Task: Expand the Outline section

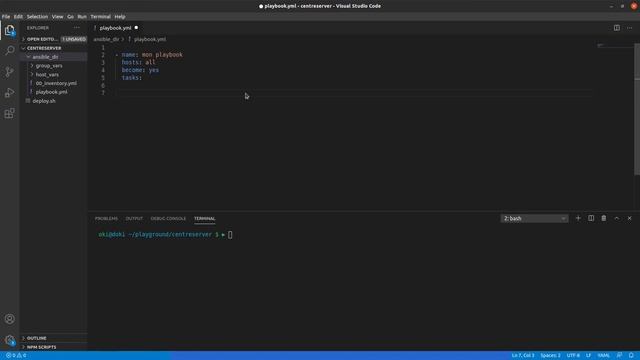Action: [x=54, y=338]
